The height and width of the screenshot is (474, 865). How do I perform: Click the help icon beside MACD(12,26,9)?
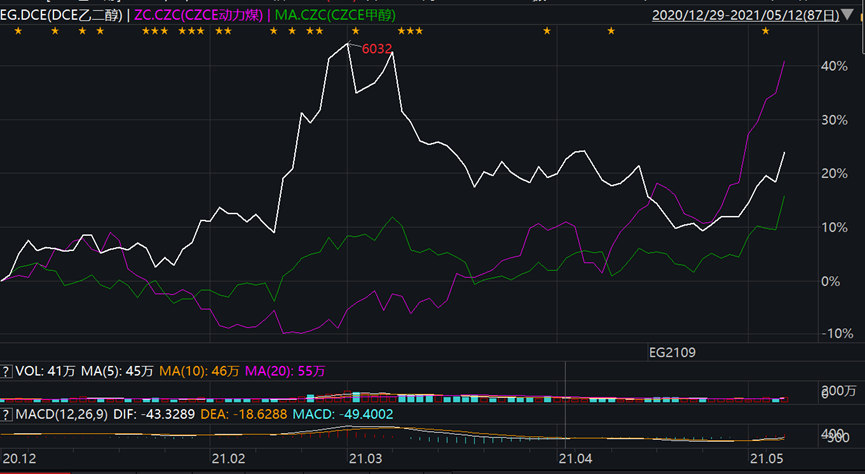6,414
